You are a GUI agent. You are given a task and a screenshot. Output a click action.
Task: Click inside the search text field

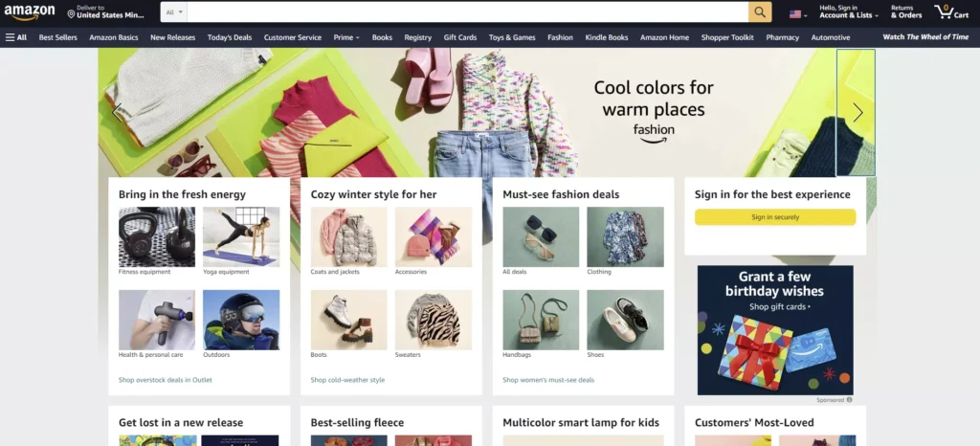click(x=467, y=11)
